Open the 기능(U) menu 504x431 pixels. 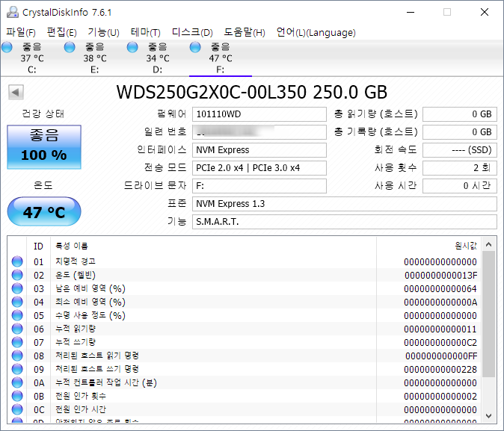coord(103,32)
